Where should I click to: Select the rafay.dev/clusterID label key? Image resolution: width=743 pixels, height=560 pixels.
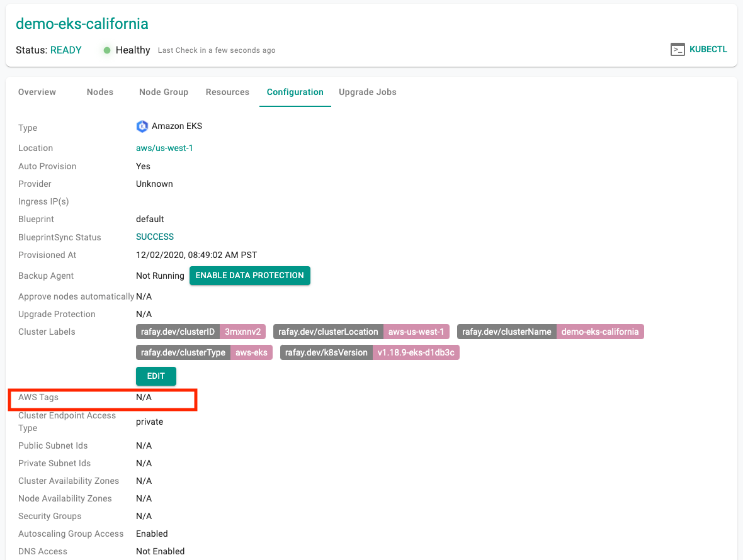[x=178, y=332]
